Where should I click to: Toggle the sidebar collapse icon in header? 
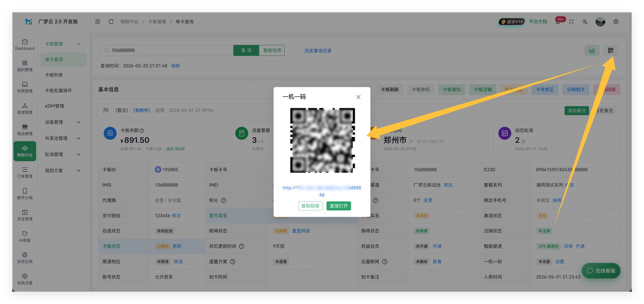pos(98,22)
